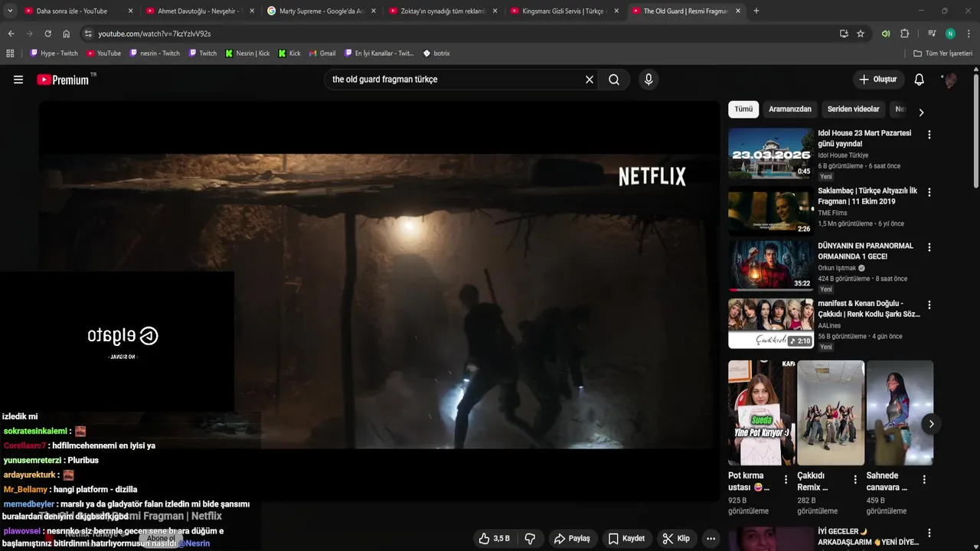This screenshot has width=980, height=551.
Task: Open the Çakkıdı lyrics video thumbnail
Action: pyautogui.click(x=771, y=323)
